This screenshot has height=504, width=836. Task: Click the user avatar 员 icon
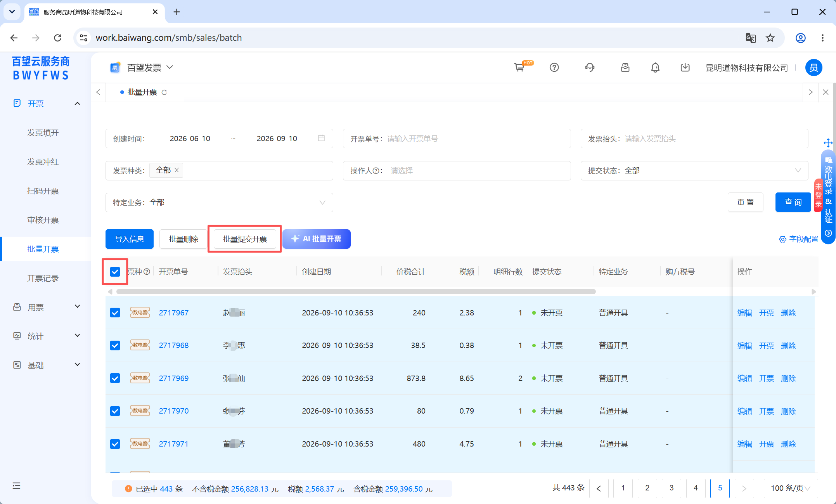(813, 68)
